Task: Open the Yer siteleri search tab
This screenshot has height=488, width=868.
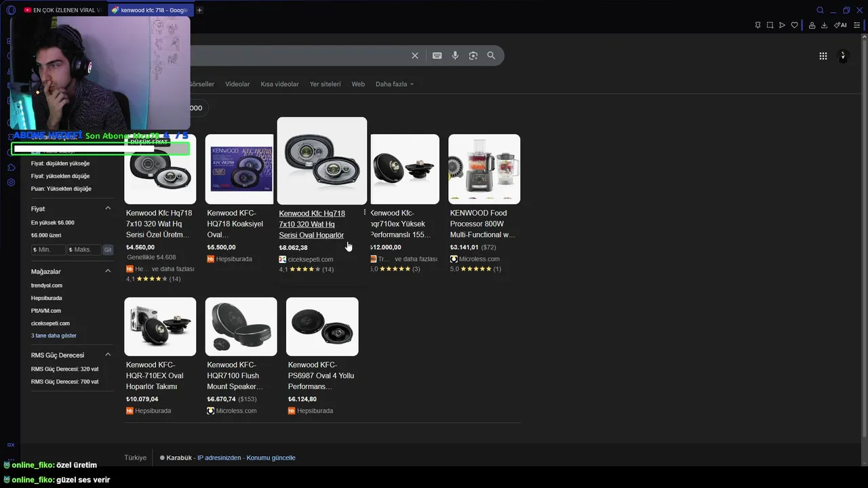Action: [325, 84]
